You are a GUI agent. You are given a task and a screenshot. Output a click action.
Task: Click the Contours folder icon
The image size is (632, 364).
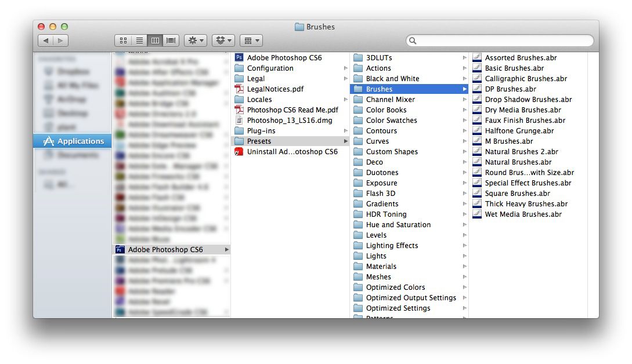[358, 131]
